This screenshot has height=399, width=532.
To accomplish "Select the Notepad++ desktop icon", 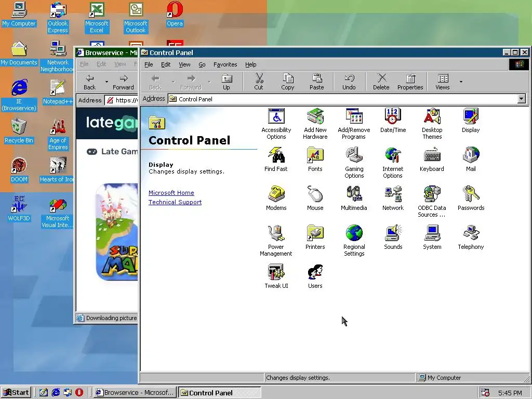I will pos(58,92).
